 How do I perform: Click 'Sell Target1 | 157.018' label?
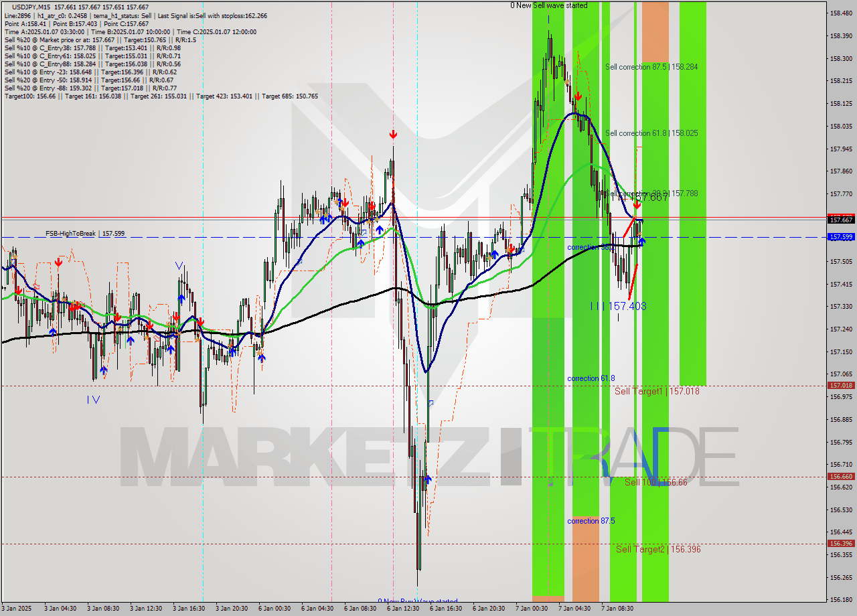pos(657,391)
